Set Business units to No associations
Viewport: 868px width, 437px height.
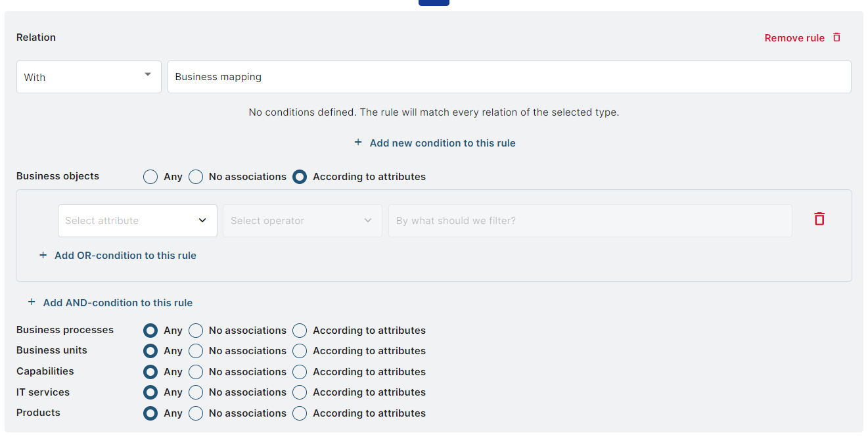(196, 351)
